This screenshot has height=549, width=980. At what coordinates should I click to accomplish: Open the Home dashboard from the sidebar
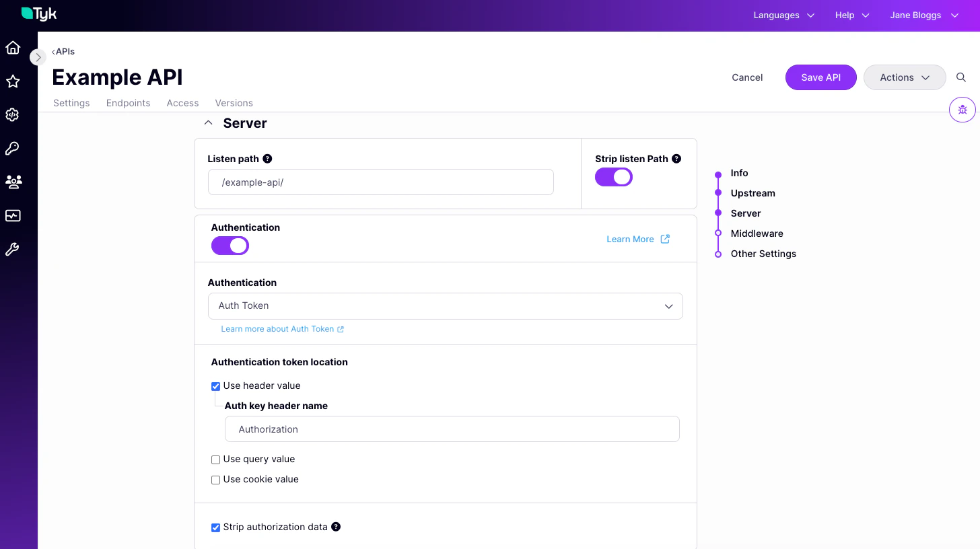[x=12, y=47]
